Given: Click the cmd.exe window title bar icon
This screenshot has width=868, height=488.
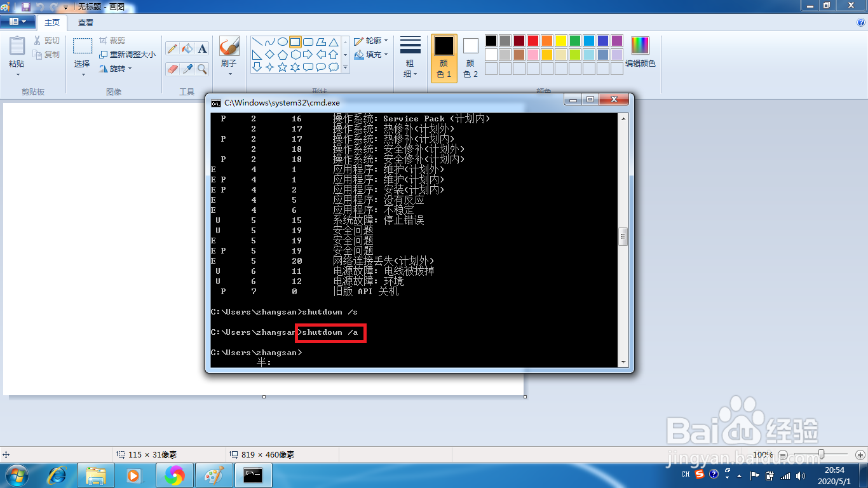Looking at the screenshot, I should pyautogui.click(x=216, y=102).
